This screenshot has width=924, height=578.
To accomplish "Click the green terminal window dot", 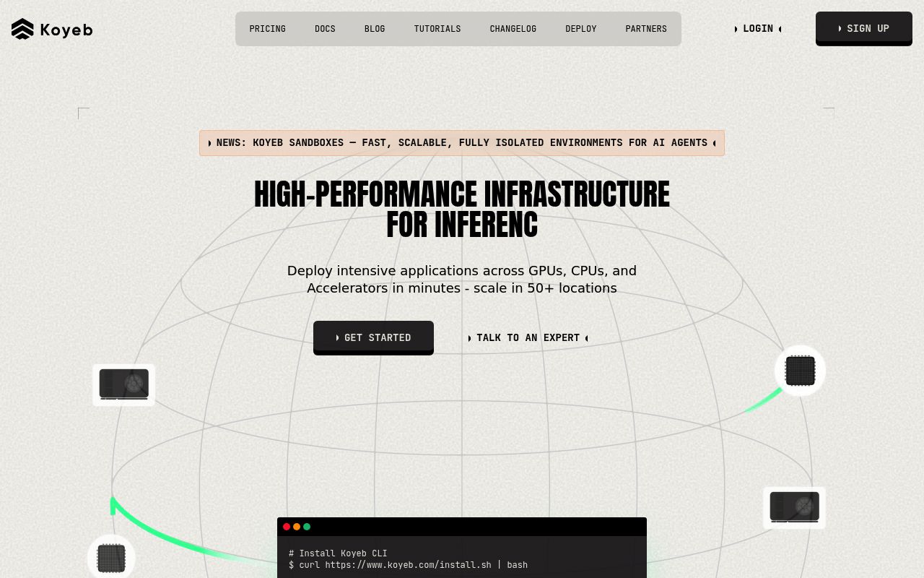I will pyautogui.click(x=307, y=527).
